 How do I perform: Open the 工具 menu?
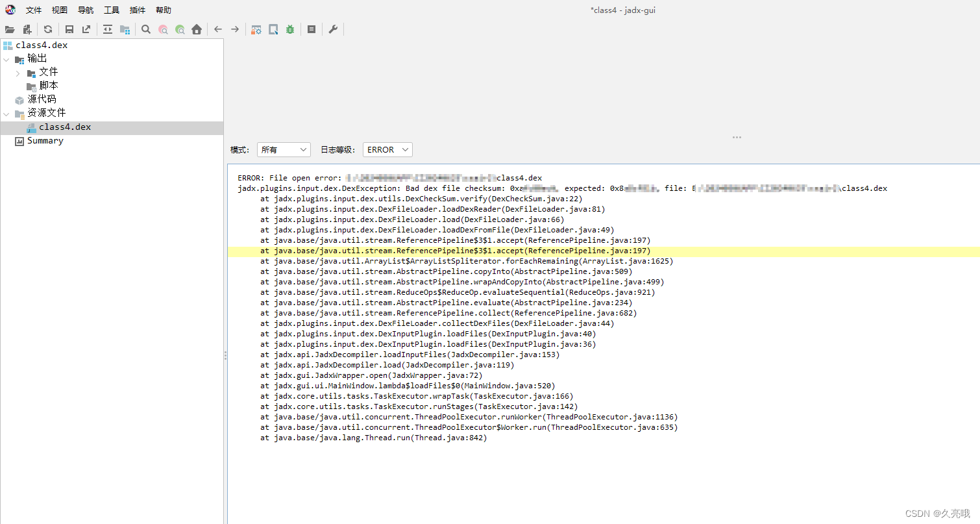click(x=111, y=10)
